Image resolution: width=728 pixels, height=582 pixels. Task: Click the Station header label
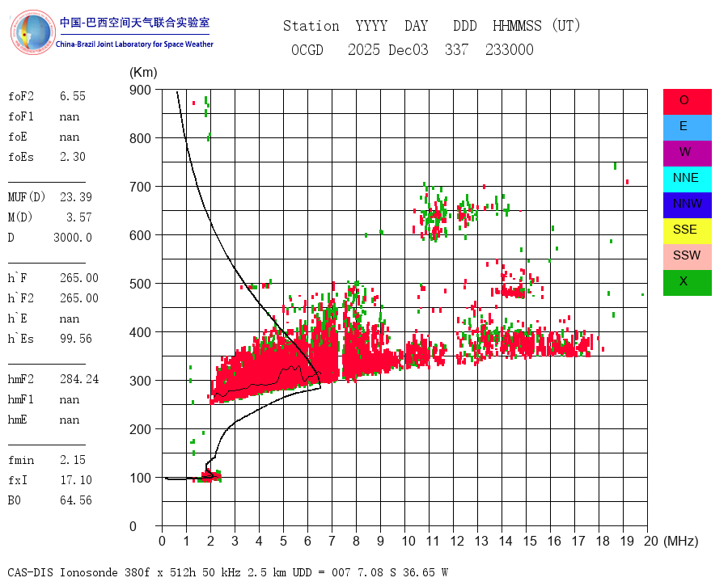pyautogui.click(x=311, y=26)
